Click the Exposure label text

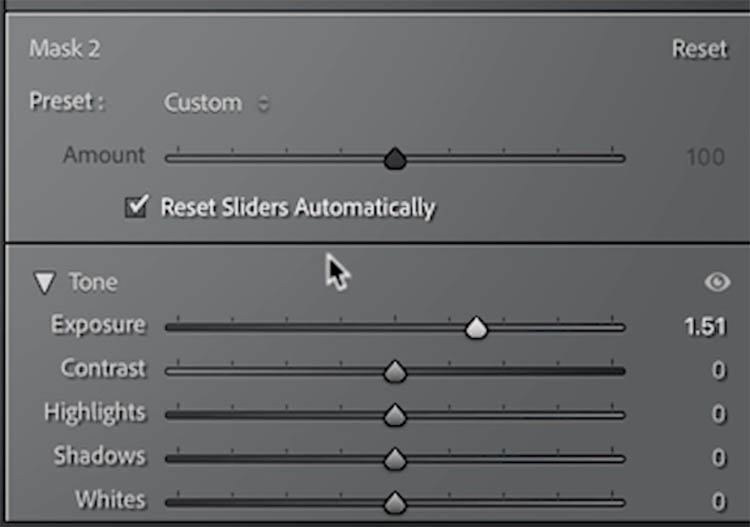click(x=98, y=325)
